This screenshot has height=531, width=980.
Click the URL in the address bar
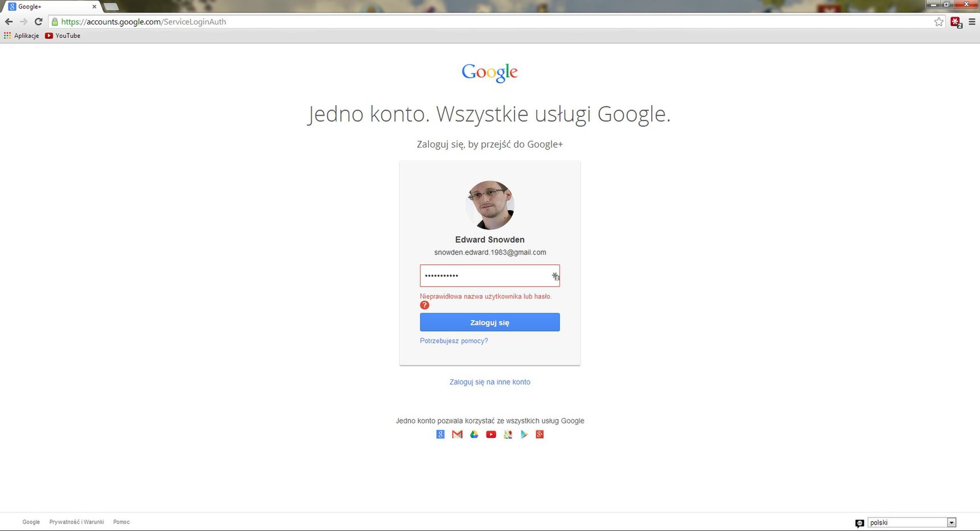[144, 22]
